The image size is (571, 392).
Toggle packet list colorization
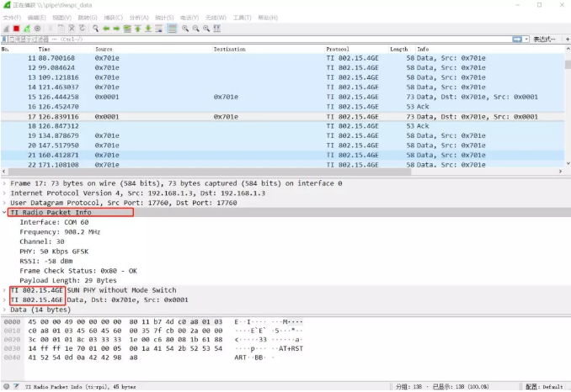pos(172,29)
